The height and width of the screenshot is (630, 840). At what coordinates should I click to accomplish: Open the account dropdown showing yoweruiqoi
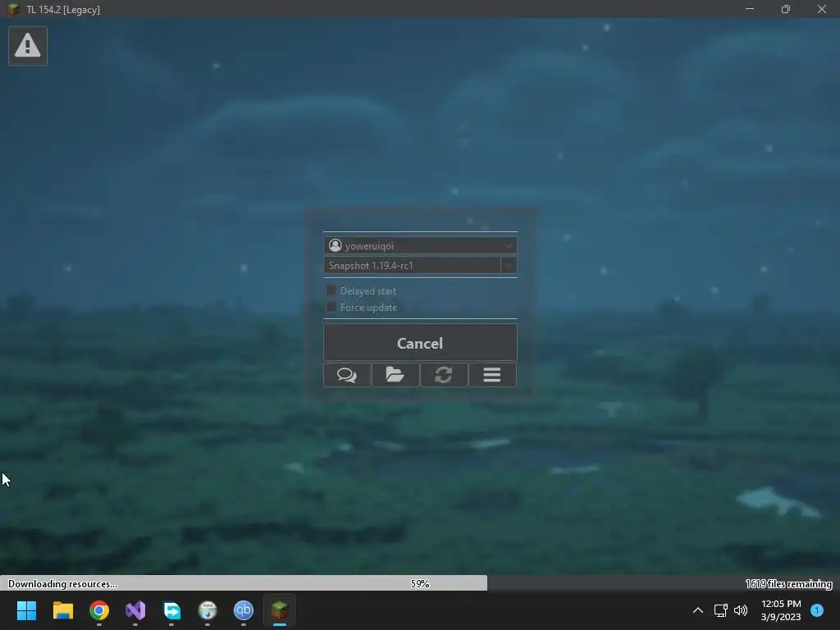tap(420, 245)
